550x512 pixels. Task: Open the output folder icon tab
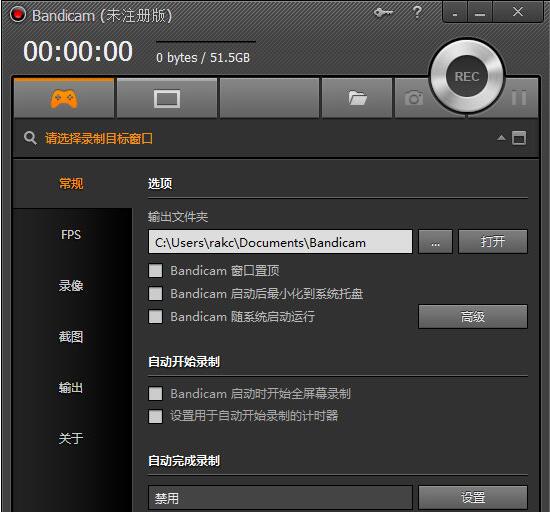point(357,98)
